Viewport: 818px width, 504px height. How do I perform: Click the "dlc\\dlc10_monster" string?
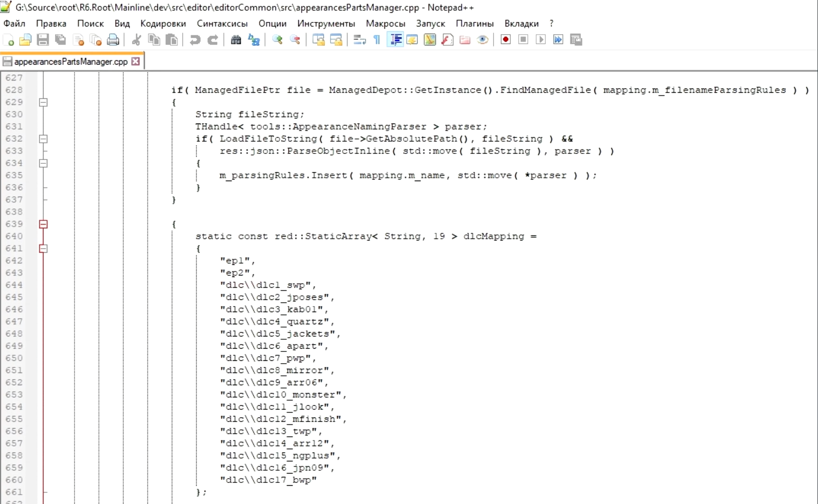pos(283,394)
